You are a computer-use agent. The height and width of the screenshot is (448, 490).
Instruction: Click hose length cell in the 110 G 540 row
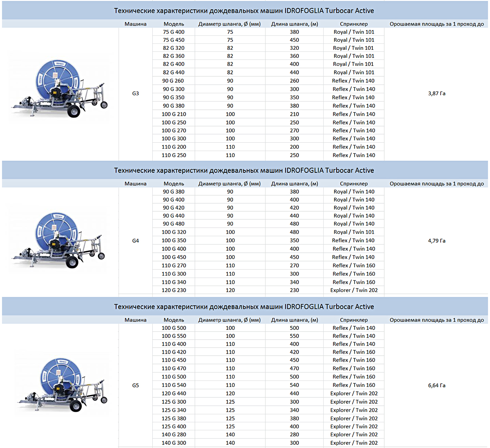click(x=294, y=385)
